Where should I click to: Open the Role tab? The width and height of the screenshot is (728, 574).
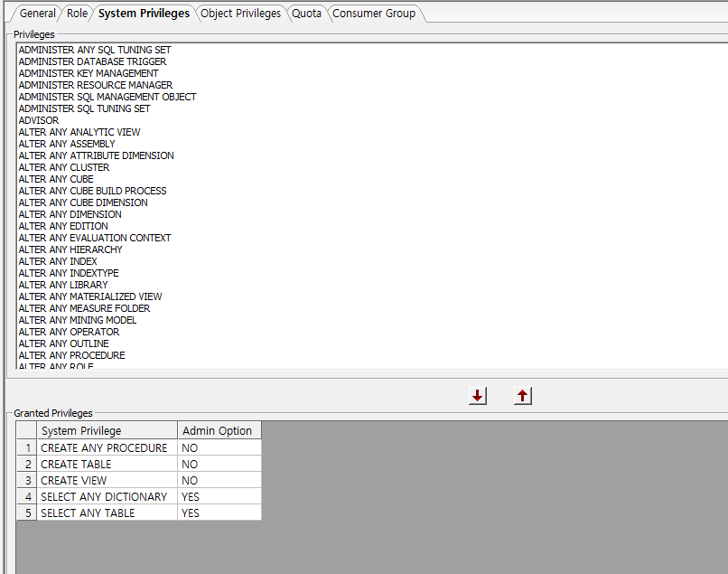78,14
